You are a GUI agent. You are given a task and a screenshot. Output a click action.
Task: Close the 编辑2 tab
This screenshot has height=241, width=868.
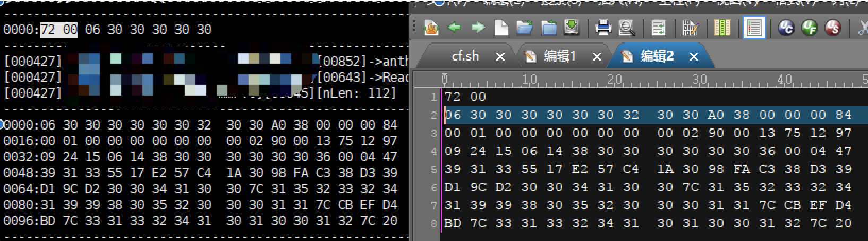coord(693,57)
